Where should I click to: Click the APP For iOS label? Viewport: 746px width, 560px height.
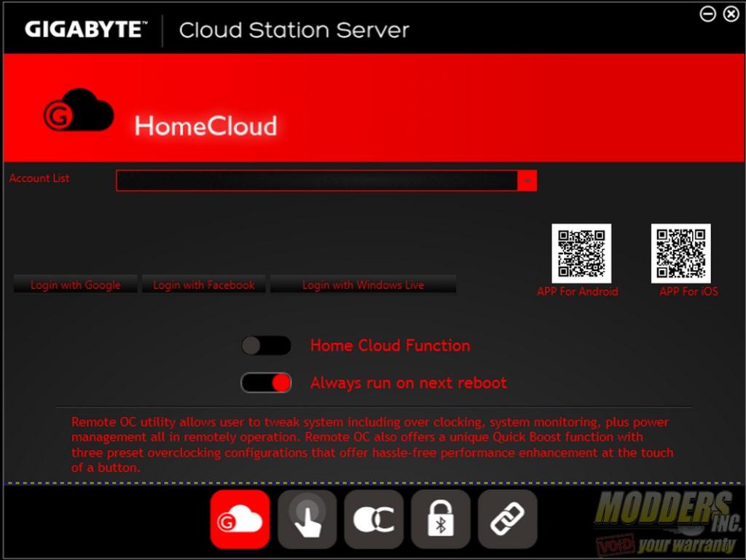pos(688,292)
